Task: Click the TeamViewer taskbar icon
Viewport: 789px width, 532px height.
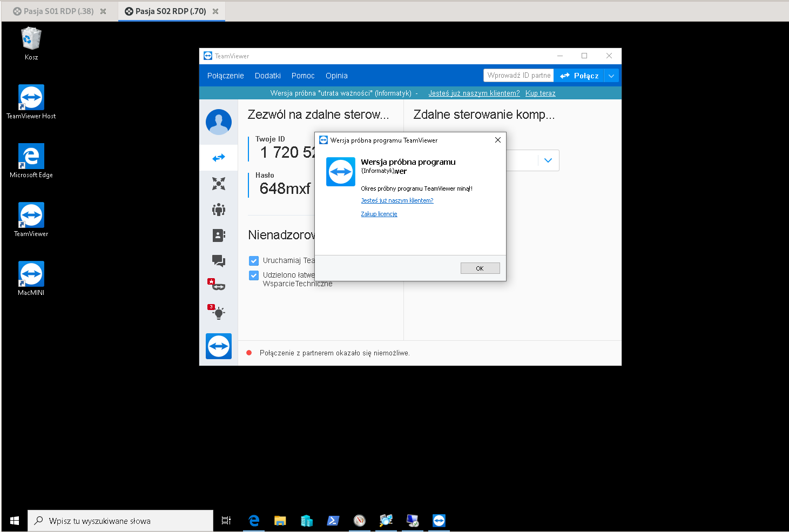Action: pos(439,521)
